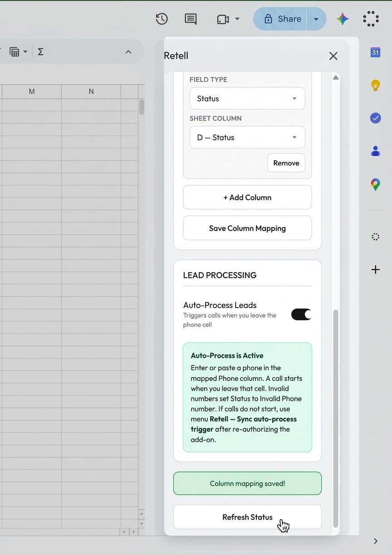Select column N header
The image size is (392, 555).
[x=91, y=92]
